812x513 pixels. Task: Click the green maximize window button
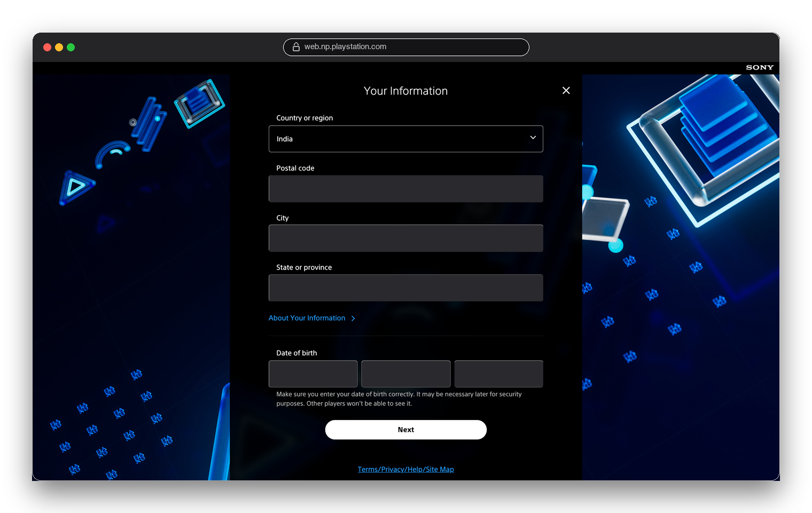pos(71,48)
